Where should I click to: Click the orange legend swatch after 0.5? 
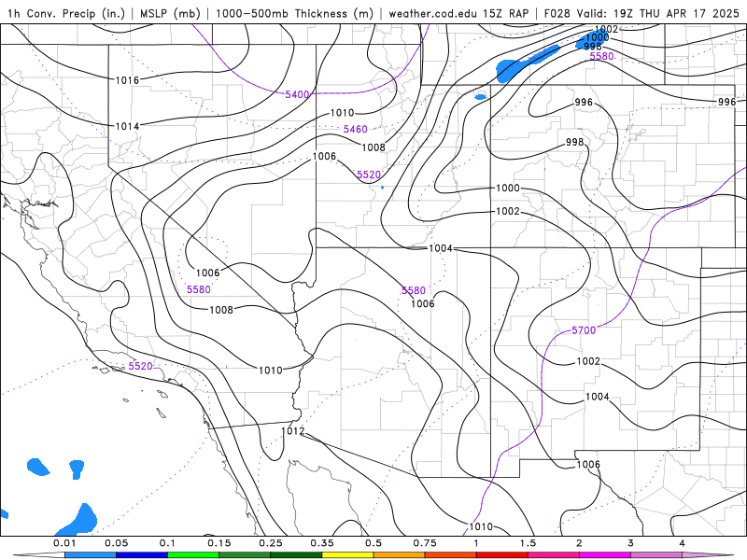pos(400,555)
